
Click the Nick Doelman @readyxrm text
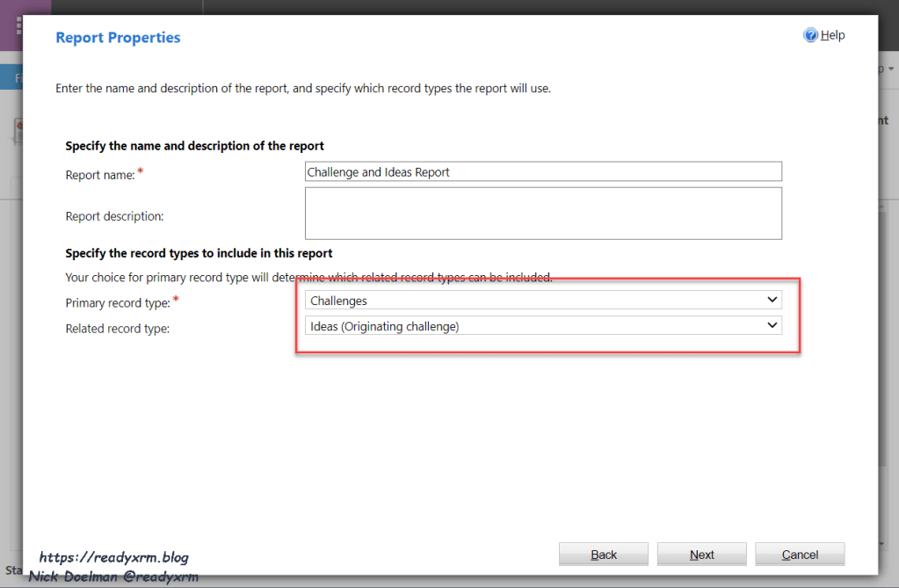(113, 577)
